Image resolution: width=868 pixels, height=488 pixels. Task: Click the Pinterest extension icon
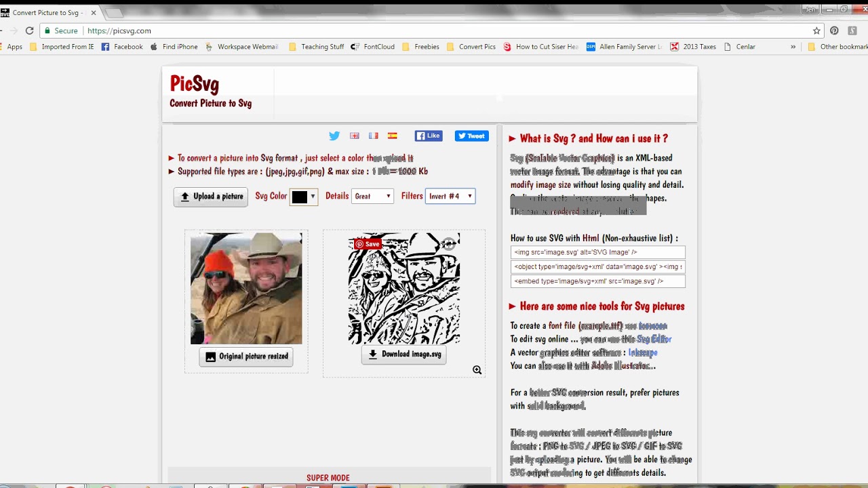click(x=834, y=30)
